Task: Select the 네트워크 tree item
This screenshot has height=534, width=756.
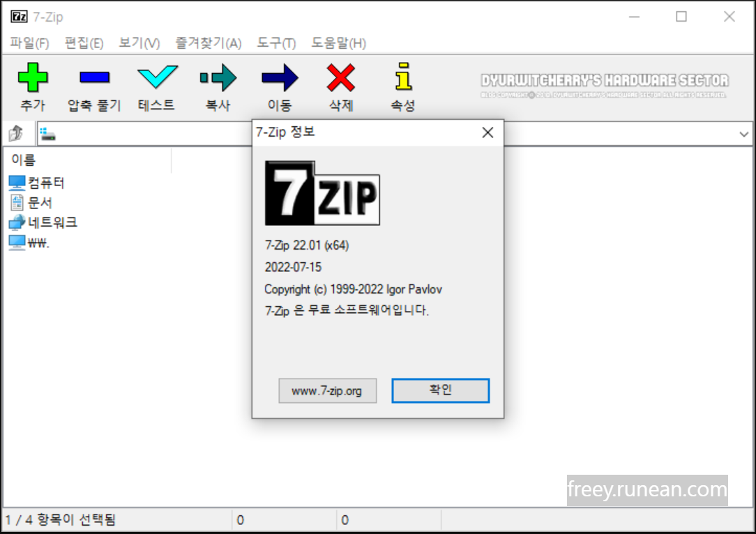Action: click(x=51, y=222)
